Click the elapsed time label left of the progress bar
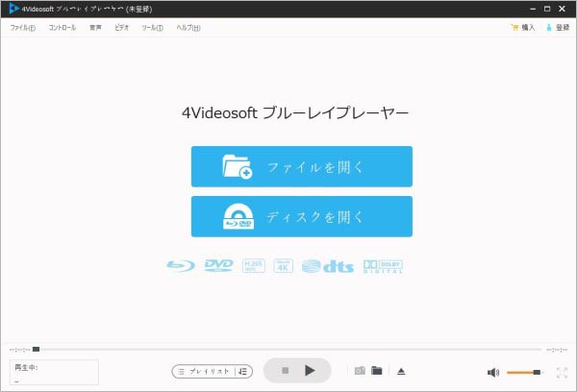Viewport: 577px width, 392px height. (20, 350)
